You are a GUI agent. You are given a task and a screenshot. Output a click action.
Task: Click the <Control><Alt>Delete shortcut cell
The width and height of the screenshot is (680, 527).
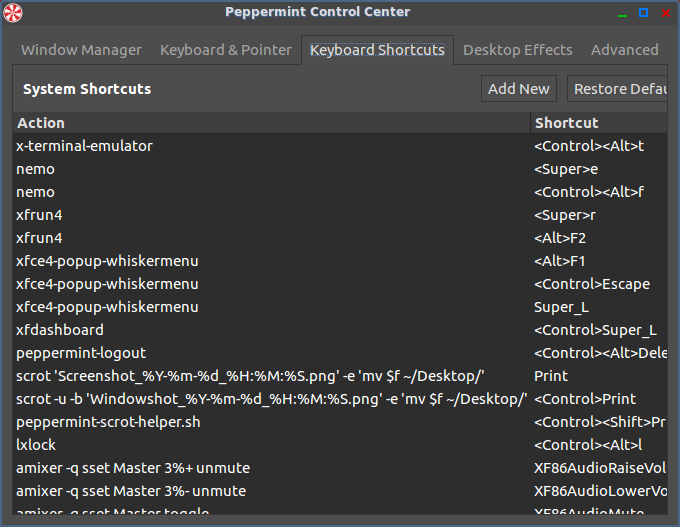tap(599, 353)
